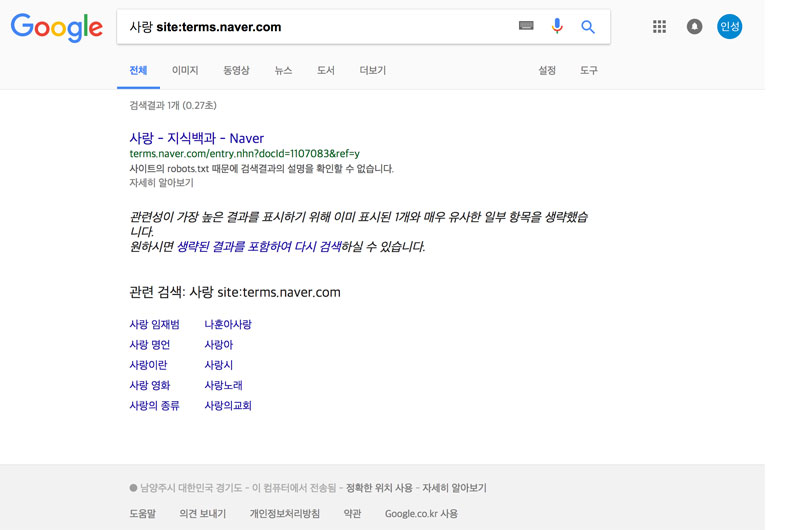Switch to the 도서 tab
This screenshot has height=530, width=800.
[326, 70]
